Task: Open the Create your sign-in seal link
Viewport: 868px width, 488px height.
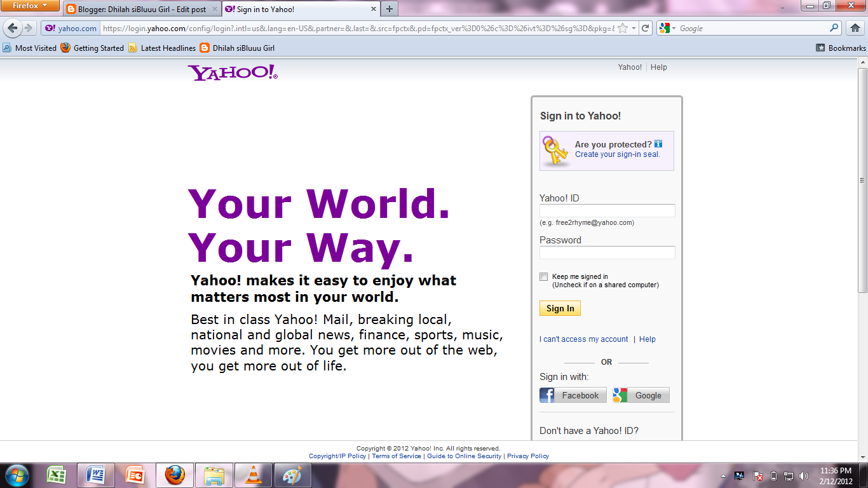Action: 618,154
